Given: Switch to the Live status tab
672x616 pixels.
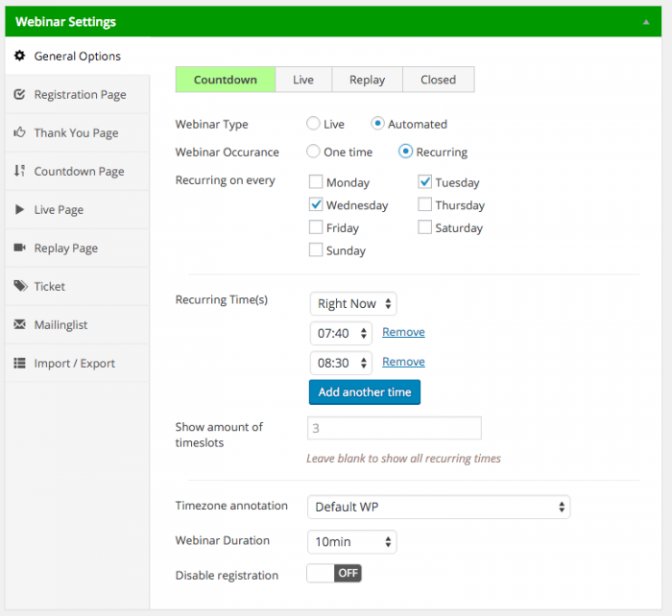Looking at the screenshot, I should point(303,80).
